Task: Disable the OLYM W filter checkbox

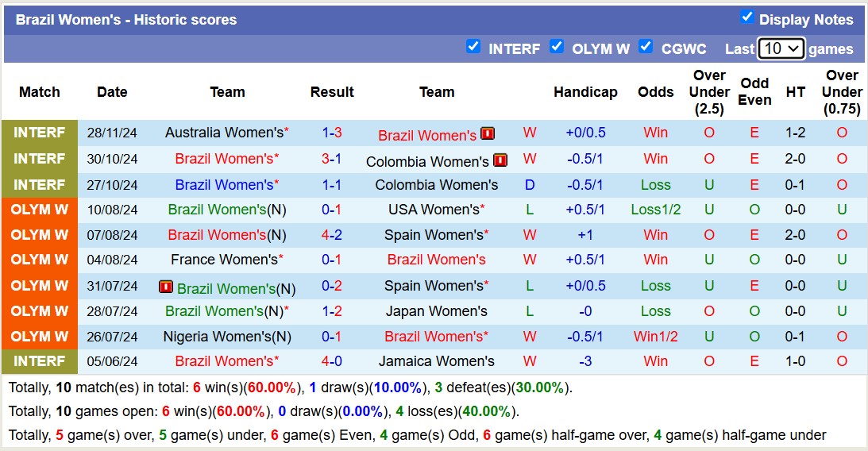Action: coord(557,47)
